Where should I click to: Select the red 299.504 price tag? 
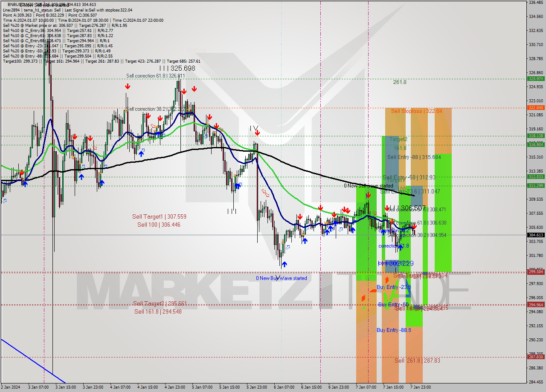(x=536, y=272)
